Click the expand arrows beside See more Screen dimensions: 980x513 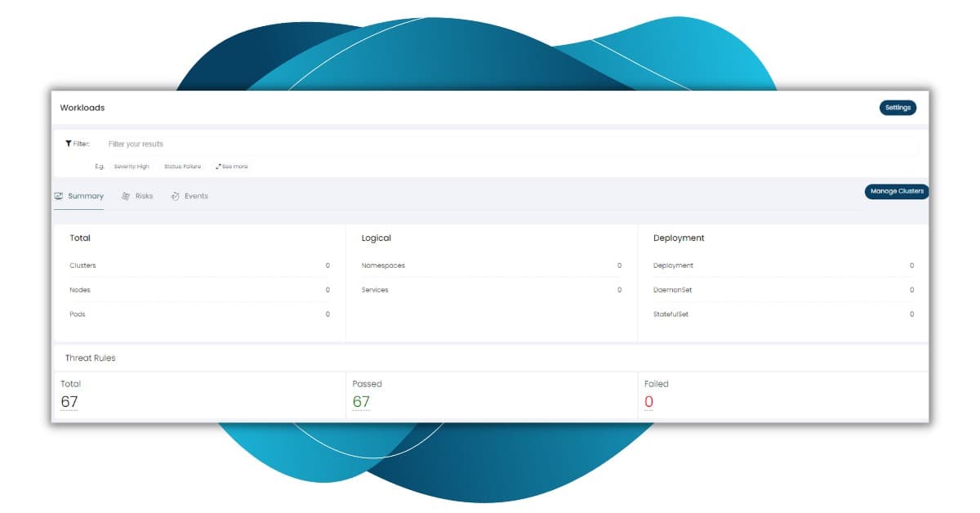coord(218,167)
